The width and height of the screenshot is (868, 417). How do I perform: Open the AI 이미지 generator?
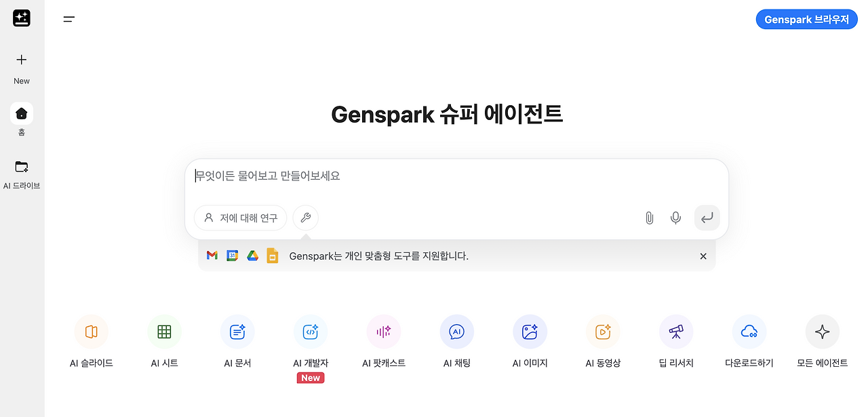[x=530, y=339]
